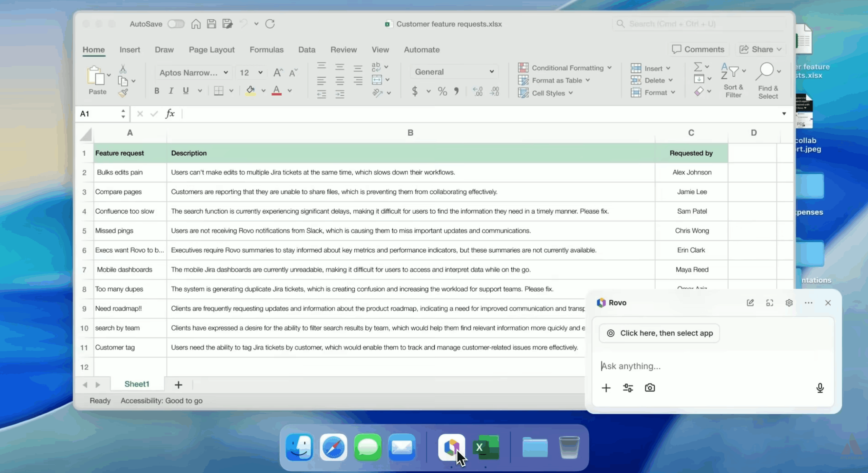Toggle the AutoSave switch

(176, 24)
